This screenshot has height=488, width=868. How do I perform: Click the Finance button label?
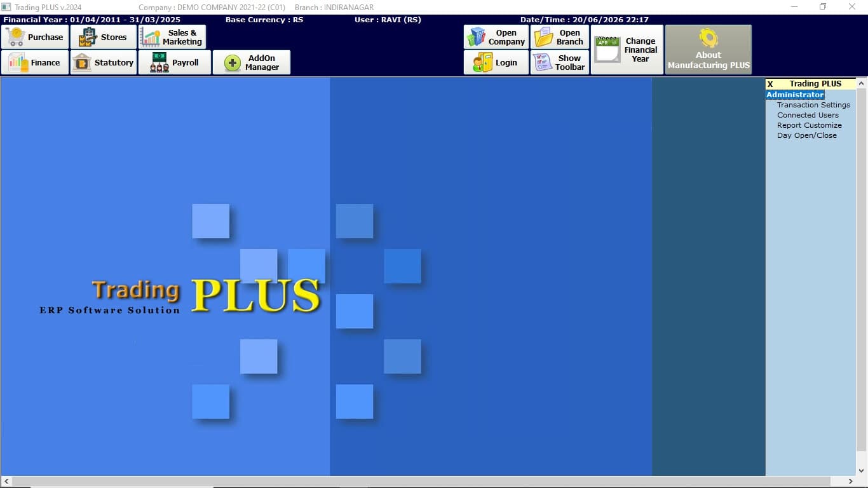pos(45,62)
